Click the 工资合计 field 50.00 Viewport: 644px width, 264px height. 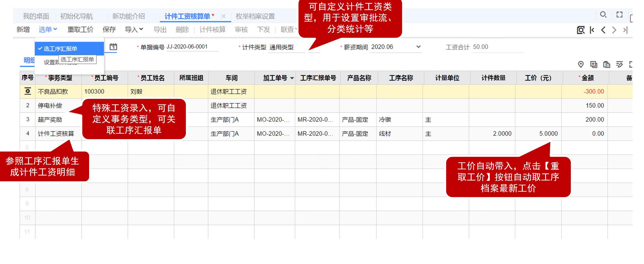point(498,47)
